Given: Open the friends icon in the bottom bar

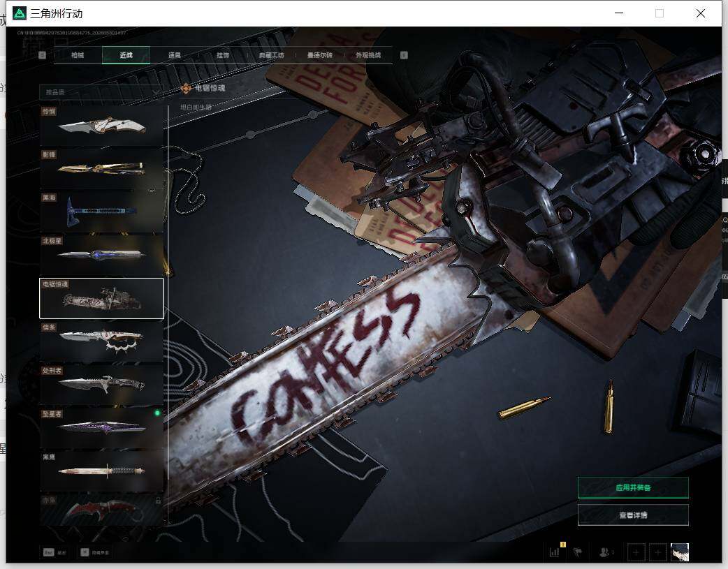Looking at the screenshot, I should coord(606,552).
